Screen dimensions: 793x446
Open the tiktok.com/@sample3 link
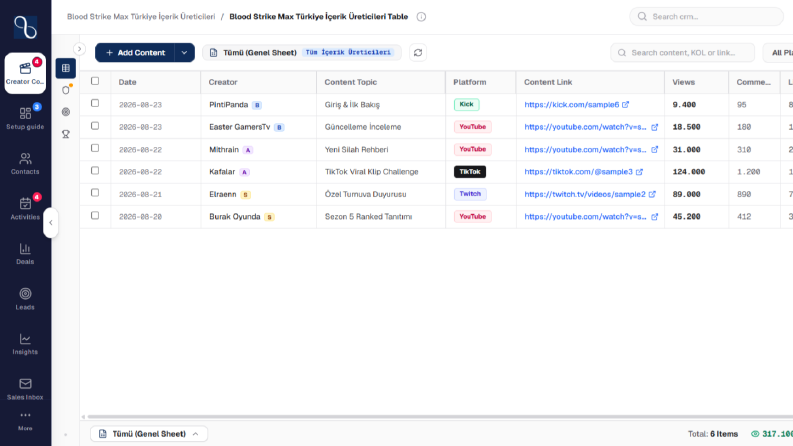pyautogui.click(x=578, y=172)
